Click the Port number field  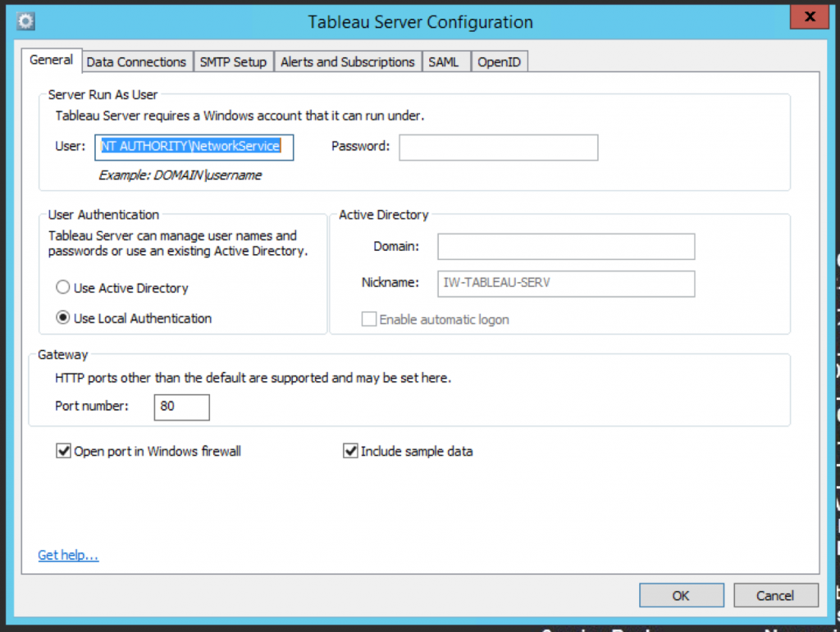[181, 407]
